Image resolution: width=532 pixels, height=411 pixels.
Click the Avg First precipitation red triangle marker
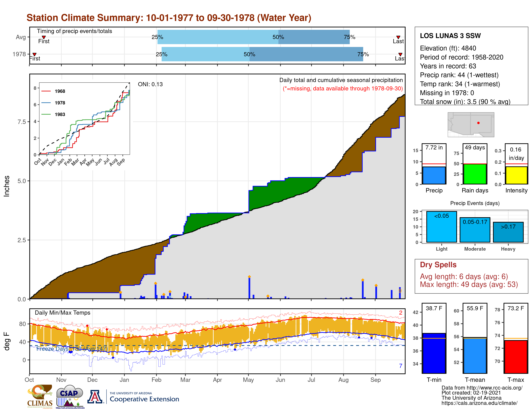pyautogui.click(x=44, y=37)
